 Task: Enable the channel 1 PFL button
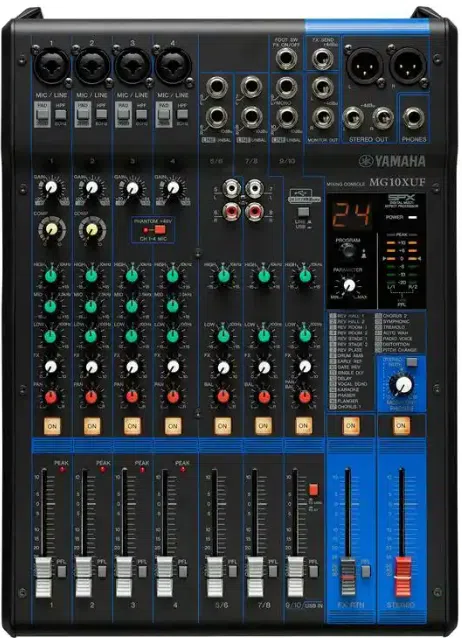[61, 571]
